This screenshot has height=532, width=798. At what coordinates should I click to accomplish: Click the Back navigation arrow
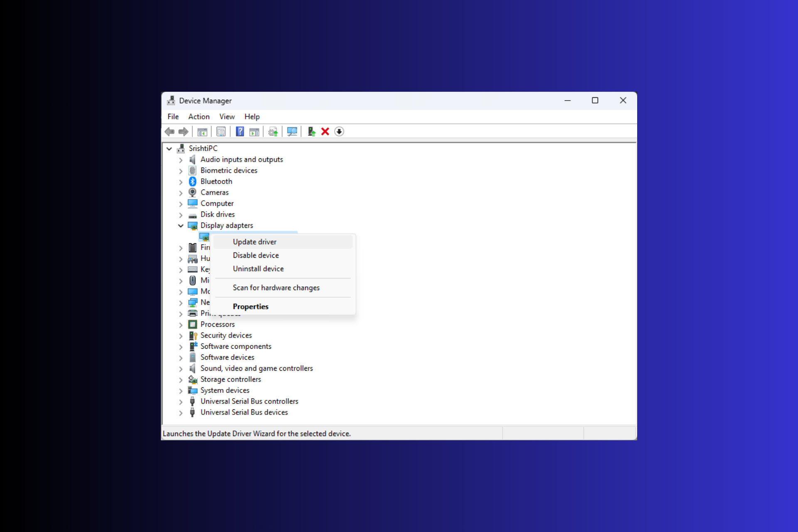(170, 131)
